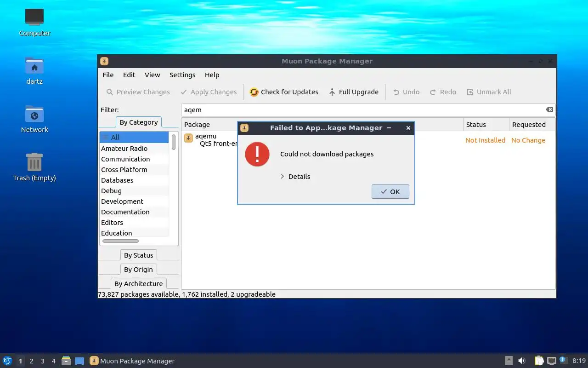Select the Cross Platform category
Screen dimensions: 588x368
pyautogui.click(x=134, y=170)
